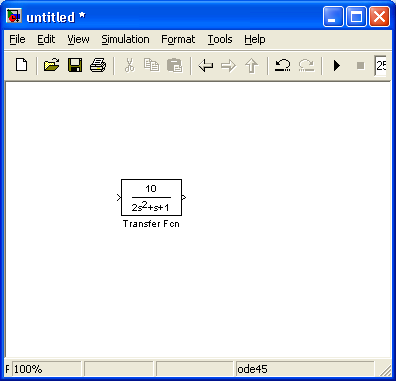The image size is (396, 381).
Task: Open the View menu
Action: (x=78, y=39)
